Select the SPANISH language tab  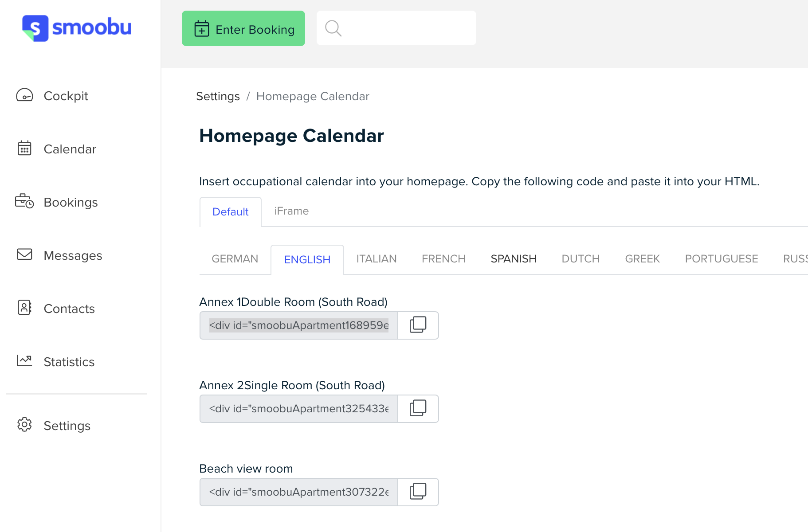pos(514,259)
